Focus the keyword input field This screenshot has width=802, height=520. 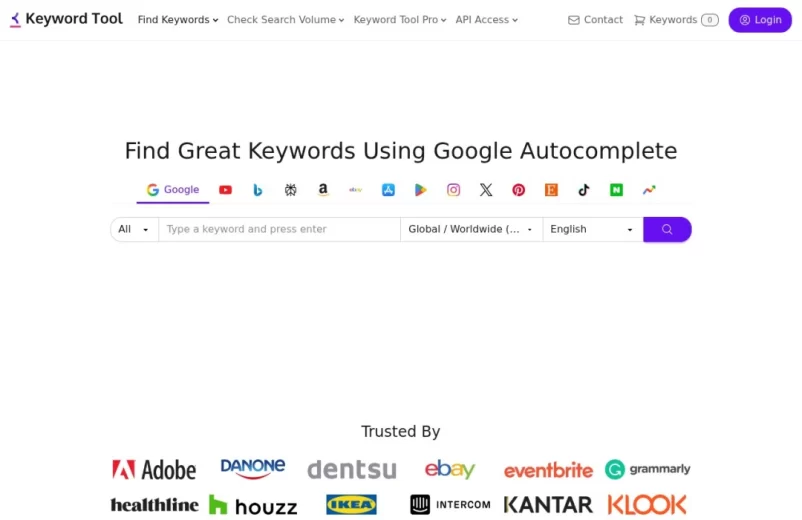point(279,229)
